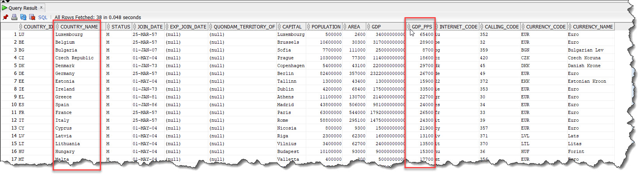Click the CURRENCY_NAME column header

pyautogui.click(x=593, y=27)
